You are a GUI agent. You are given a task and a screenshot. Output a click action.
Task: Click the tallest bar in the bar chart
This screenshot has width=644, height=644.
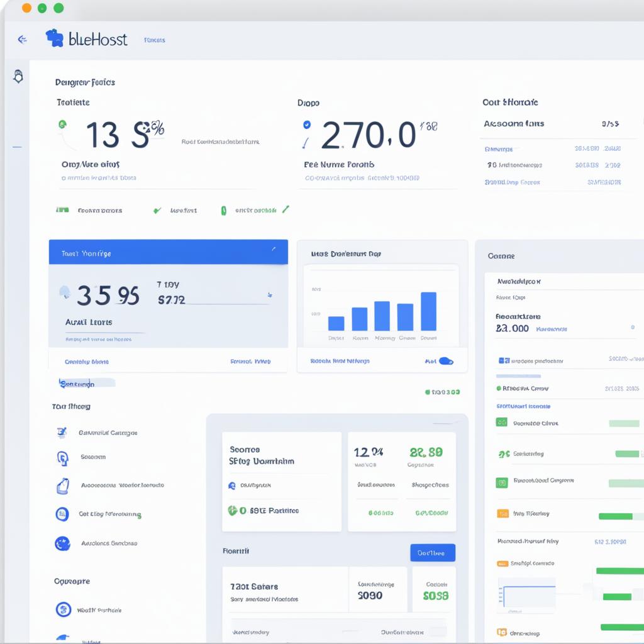tap(428, 311)
